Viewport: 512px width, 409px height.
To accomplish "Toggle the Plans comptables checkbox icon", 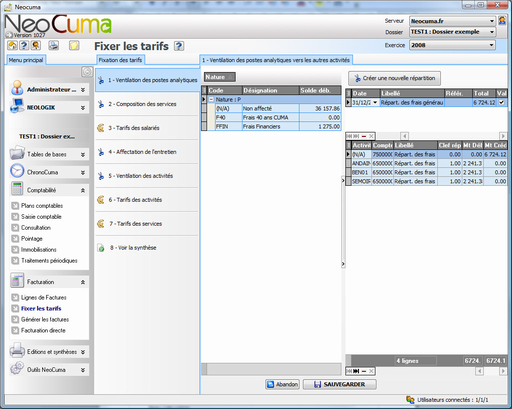I will click(15, 205).
